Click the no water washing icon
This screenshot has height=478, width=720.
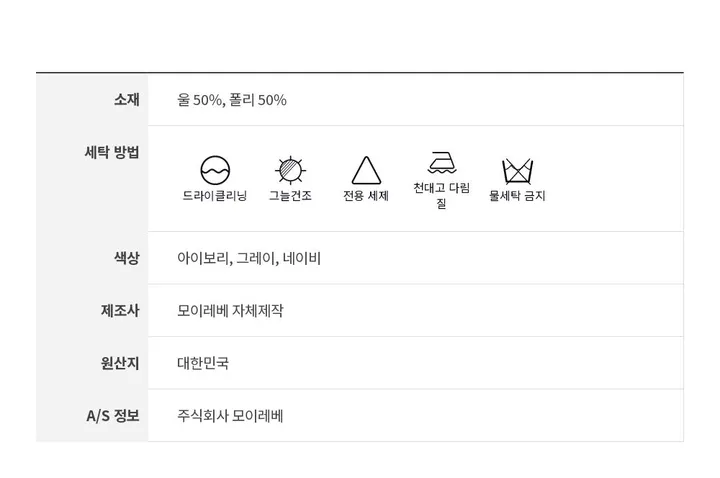(517, 169)
